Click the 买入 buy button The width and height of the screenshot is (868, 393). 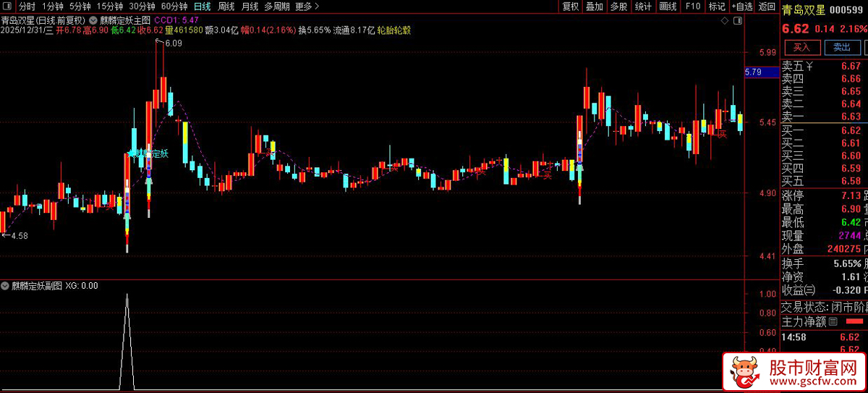pyautogui.click(x=801, y=47)
